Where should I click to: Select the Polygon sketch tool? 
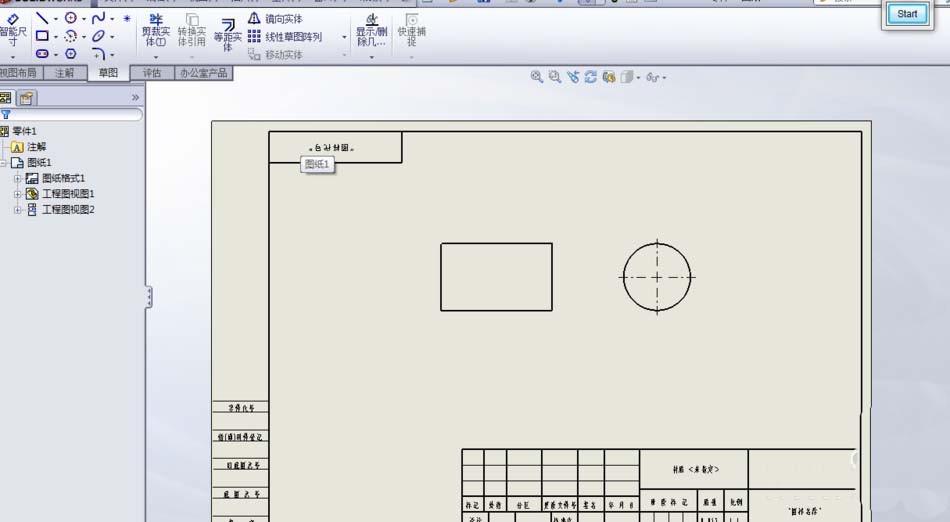(x=71, y=54)
